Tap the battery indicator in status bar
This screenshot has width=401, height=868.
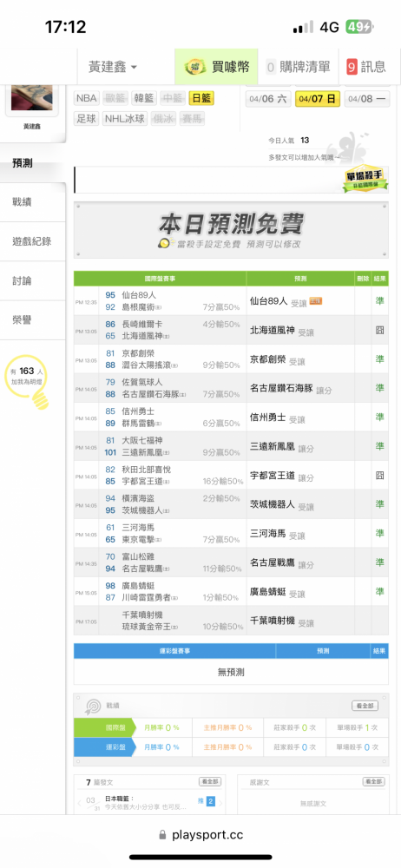click(x=360, y=27)
